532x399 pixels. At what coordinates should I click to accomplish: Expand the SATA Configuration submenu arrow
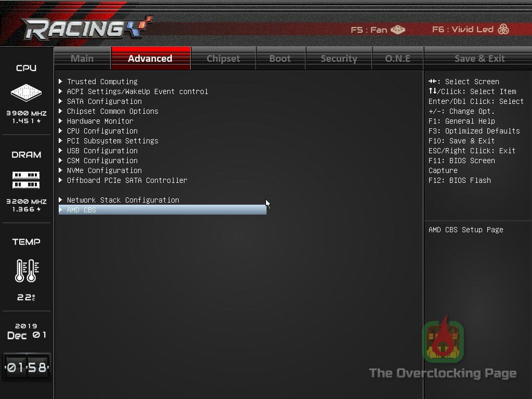coord(60,101)
